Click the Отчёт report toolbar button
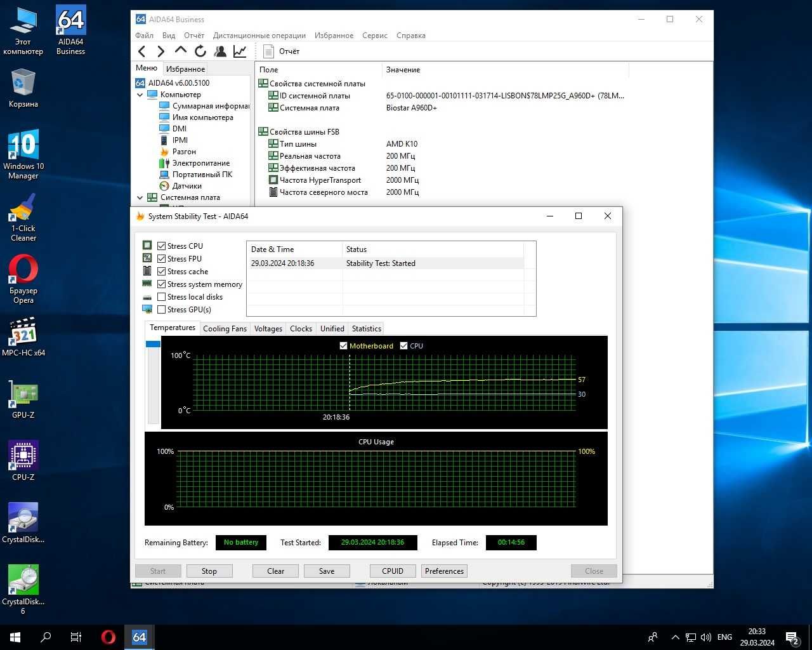The width and height of the screenshot is (812, 650). tap(281, 51)
